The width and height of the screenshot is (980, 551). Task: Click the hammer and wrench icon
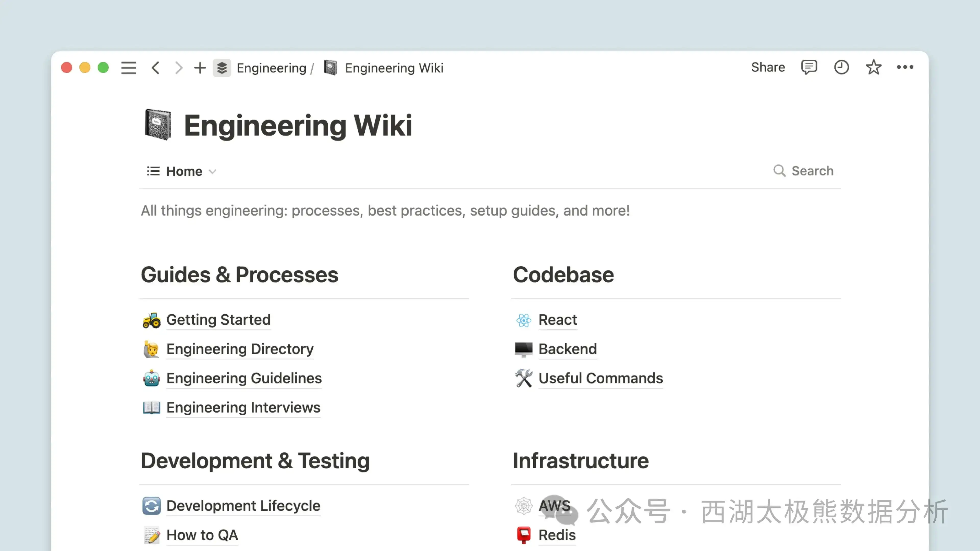[x=523, y=378]
